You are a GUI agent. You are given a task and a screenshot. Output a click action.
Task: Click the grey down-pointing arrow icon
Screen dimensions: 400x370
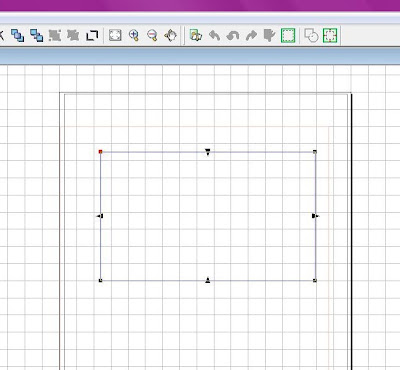tap(269, 35)
